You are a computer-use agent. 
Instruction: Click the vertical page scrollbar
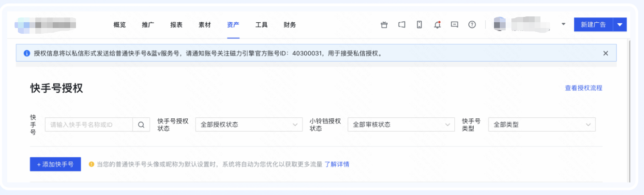629,111
